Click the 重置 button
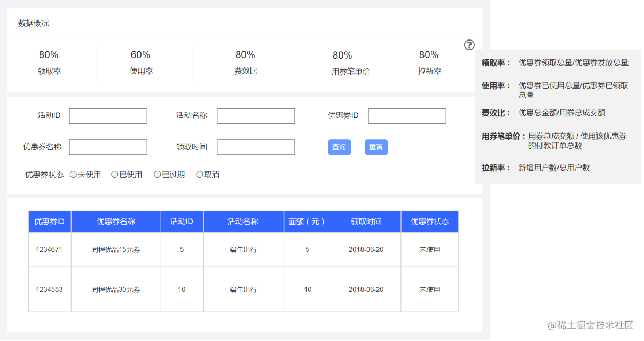The height and width of the screenshot is (341, 644). click(x=376, y=147)
